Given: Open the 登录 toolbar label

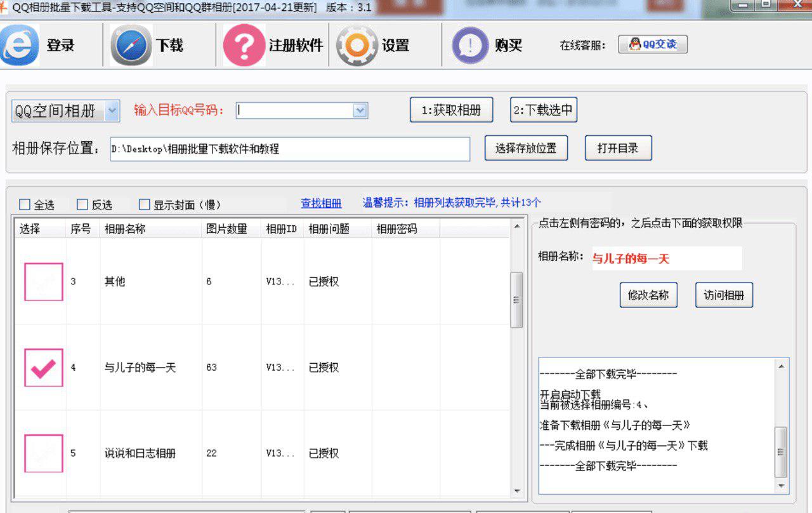Looking at the screenshot, I should [60, 45].
